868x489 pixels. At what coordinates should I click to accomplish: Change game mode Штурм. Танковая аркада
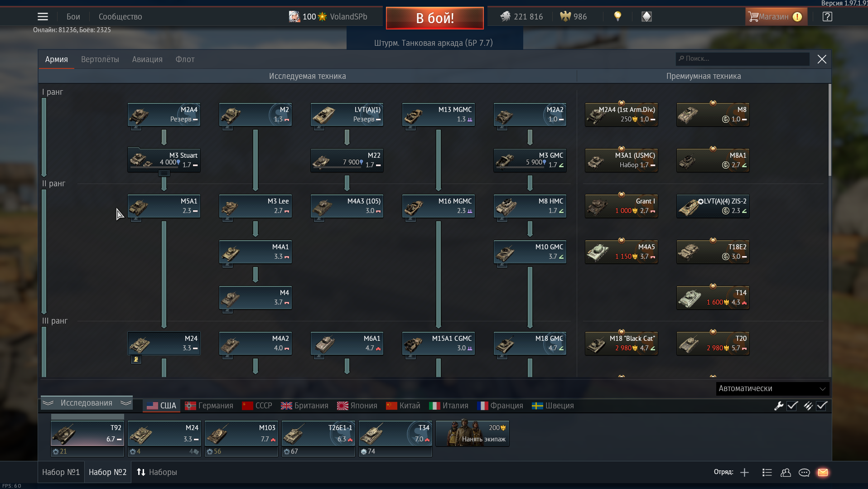[x=434, y=43]
